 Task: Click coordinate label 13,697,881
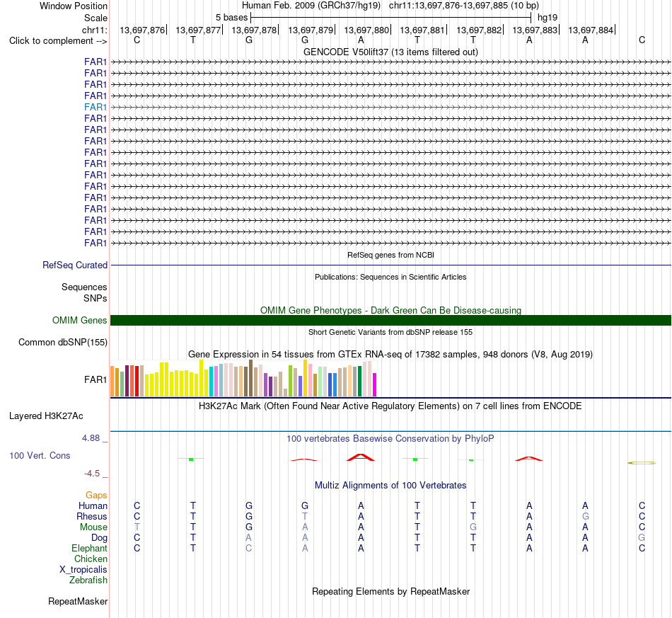(422, 30)
